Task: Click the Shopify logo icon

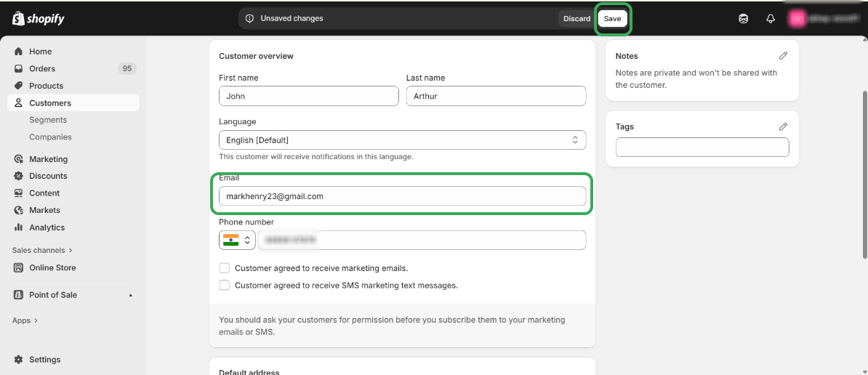Action: click(x=19, y=19)
